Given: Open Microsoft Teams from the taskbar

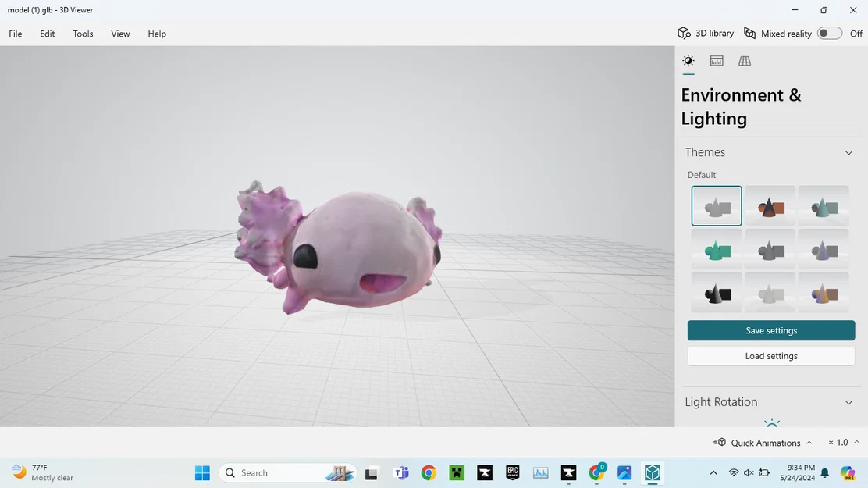Looking at the screenshot, I should pyautogui.click(x=400, y=473).
